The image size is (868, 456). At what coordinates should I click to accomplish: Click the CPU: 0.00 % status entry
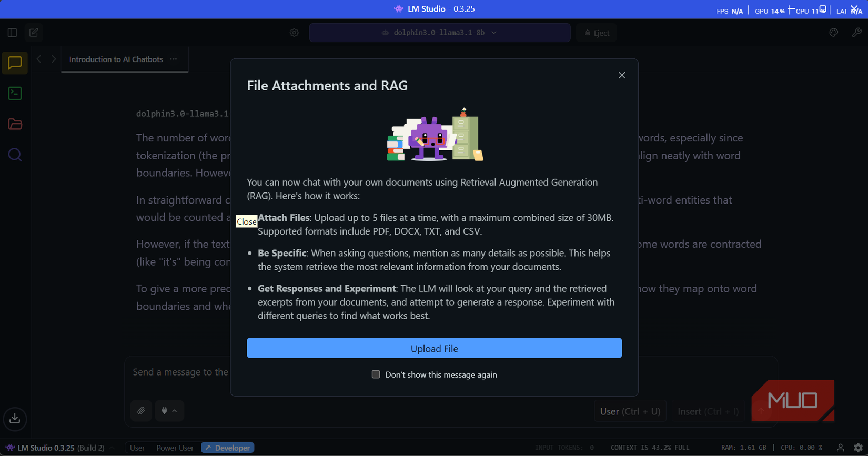801,448
